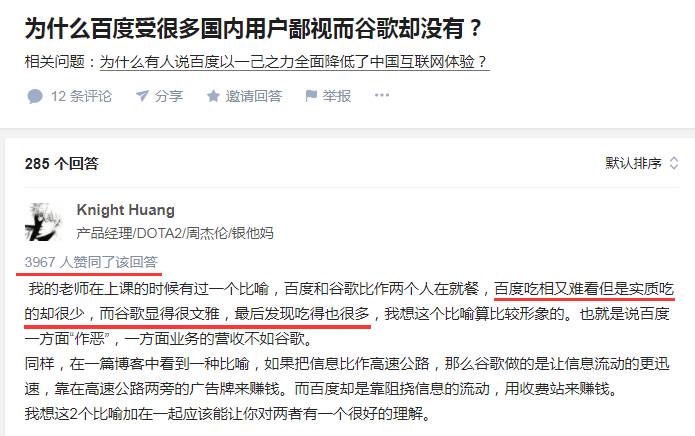The width and height of the screenshot is (695, 436).
Task: Click the author bio 产品经理/DOTA2/周杰伦/银他妈
Action: [175, 233]
